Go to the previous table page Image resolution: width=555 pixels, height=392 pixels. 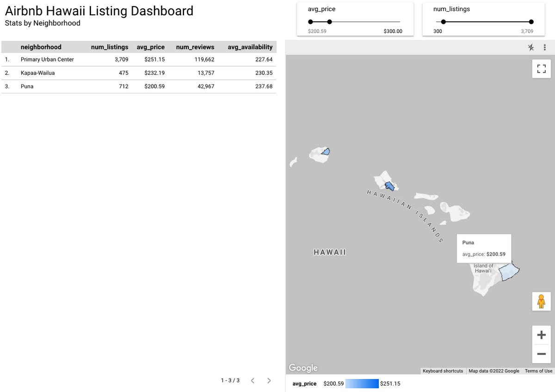[253, 380]
